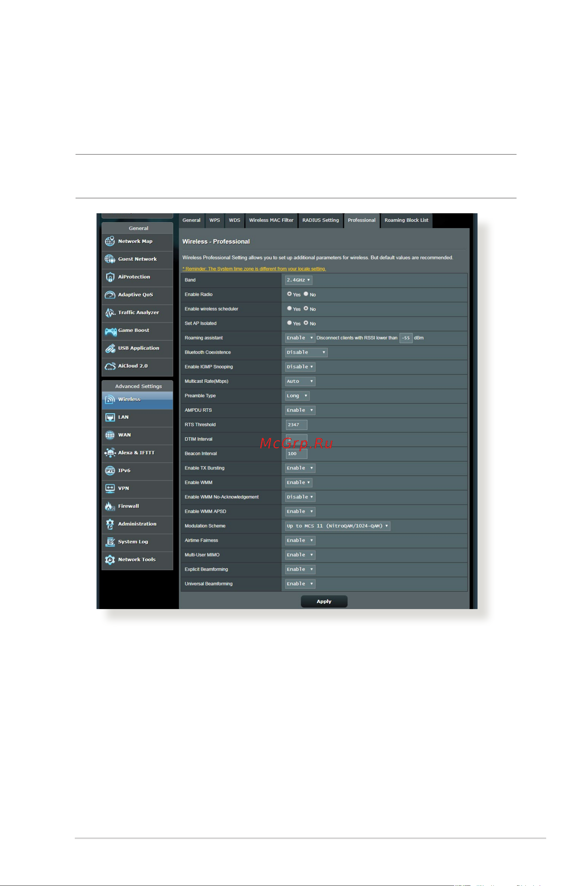Select No for Enable Radio
Viewport: 588px width, 886px height.
click(x=306, y=294)
